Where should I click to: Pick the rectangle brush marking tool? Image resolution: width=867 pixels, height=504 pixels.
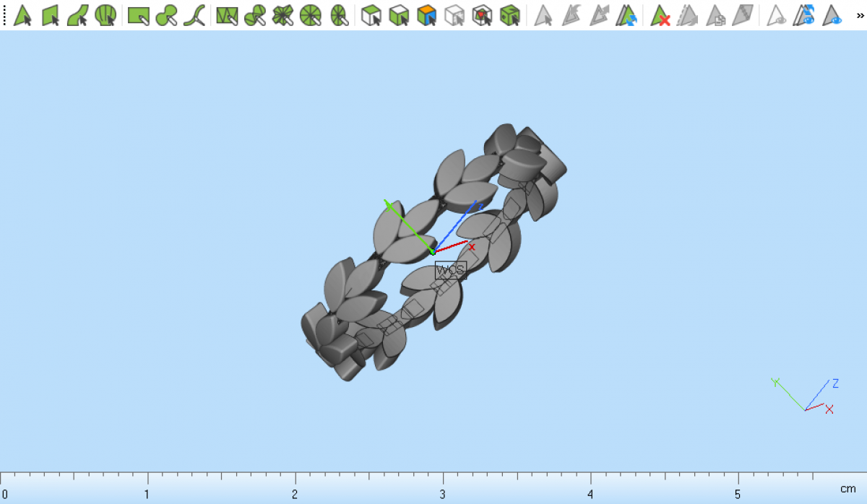[x=138, y=15]
